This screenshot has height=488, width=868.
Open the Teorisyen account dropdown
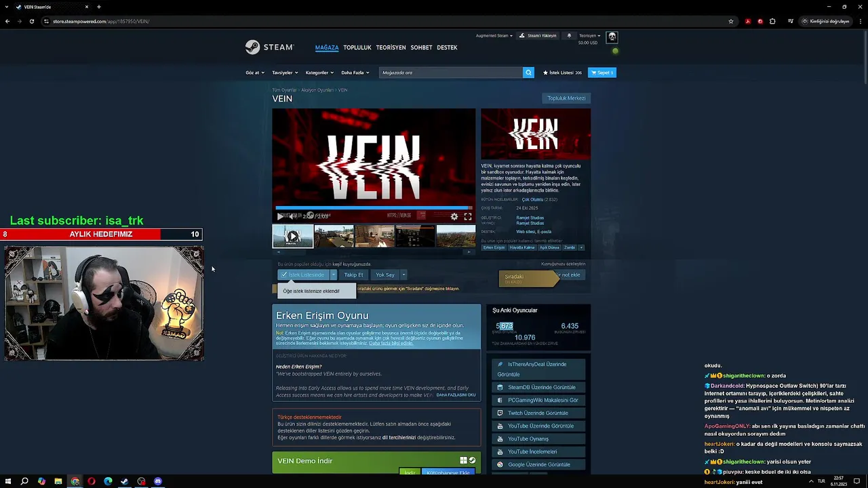click(589, 35)
